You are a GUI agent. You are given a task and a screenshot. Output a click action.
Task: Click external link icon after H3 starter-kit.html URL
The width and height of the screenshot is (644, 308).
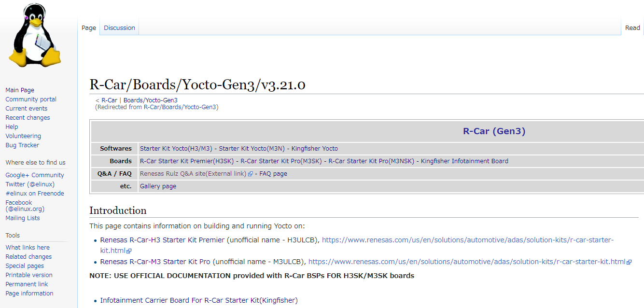tap(129, 251)
